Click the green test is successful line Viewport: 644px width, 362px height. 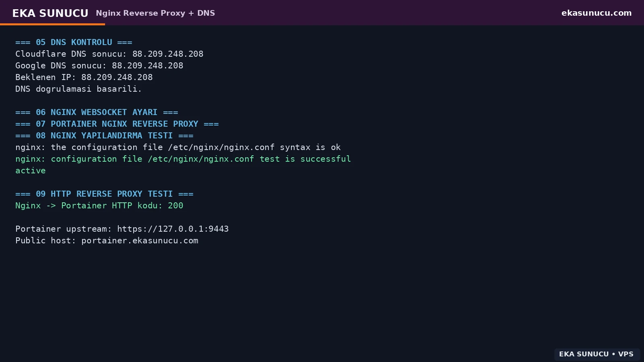point(183,159)
